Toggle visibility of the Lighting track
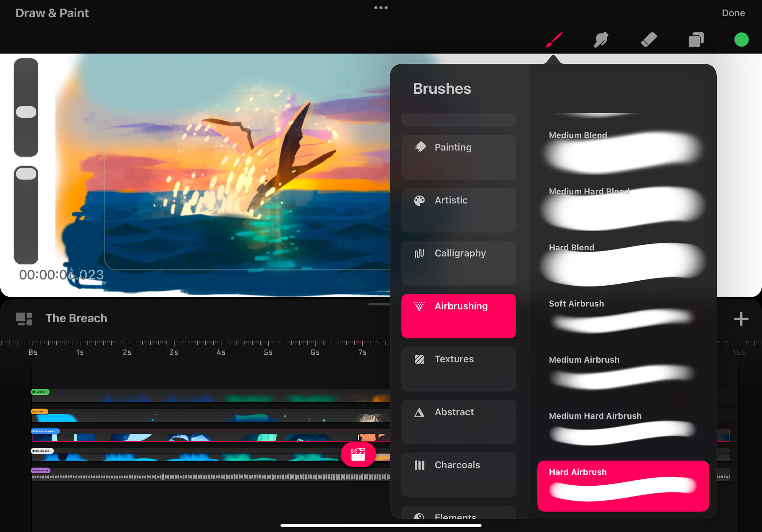The width and height of the screenshot is (762, 532). tap(34, 392)
